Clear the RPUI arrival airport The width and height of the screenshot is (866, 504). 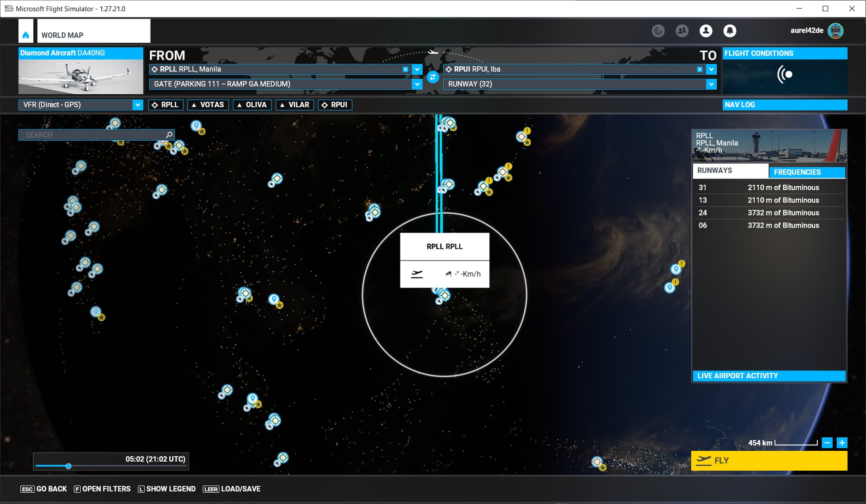tap(699, 69)
